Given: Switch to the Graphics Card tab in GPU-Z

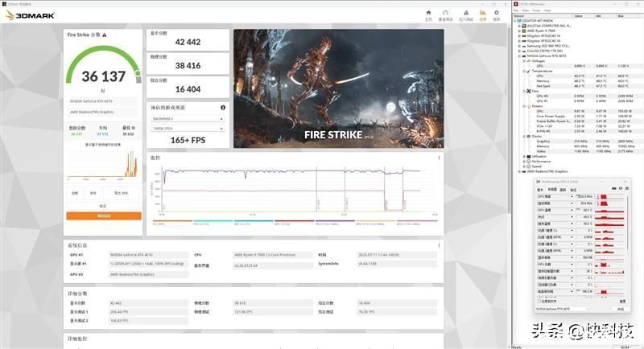Looking at the screenshot, I should (x=540, y=190).
